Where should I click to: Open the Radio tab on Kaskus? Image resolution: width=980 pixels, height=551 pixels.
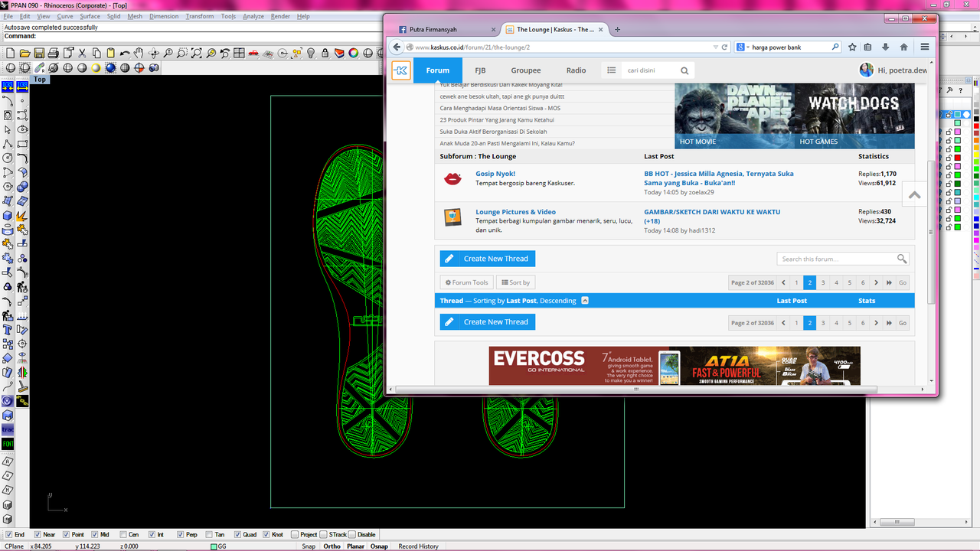577,70
